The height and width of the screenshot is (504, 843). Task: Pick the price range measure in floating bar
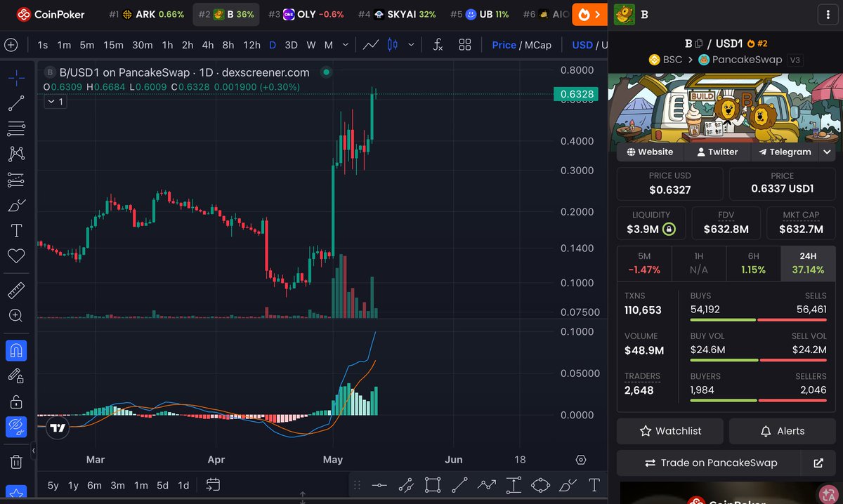514,485
